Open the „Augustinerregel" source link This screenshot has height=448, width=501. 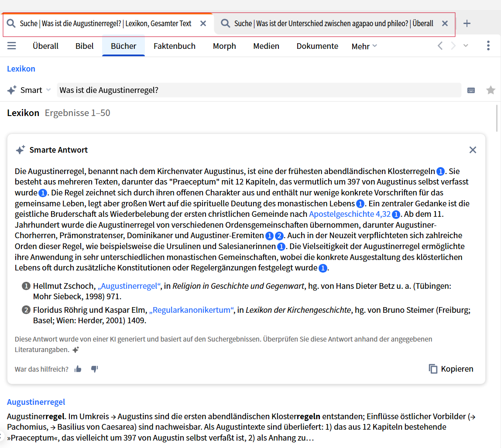coord(129,286)
